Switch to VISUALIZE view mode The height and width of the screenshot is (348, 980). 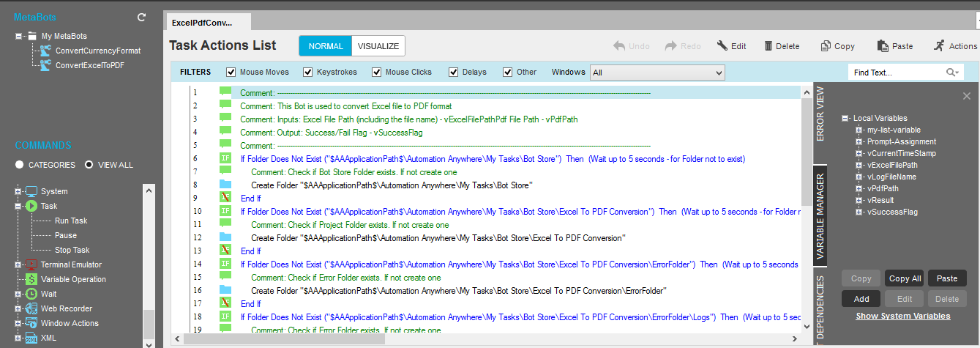(378, 46)
